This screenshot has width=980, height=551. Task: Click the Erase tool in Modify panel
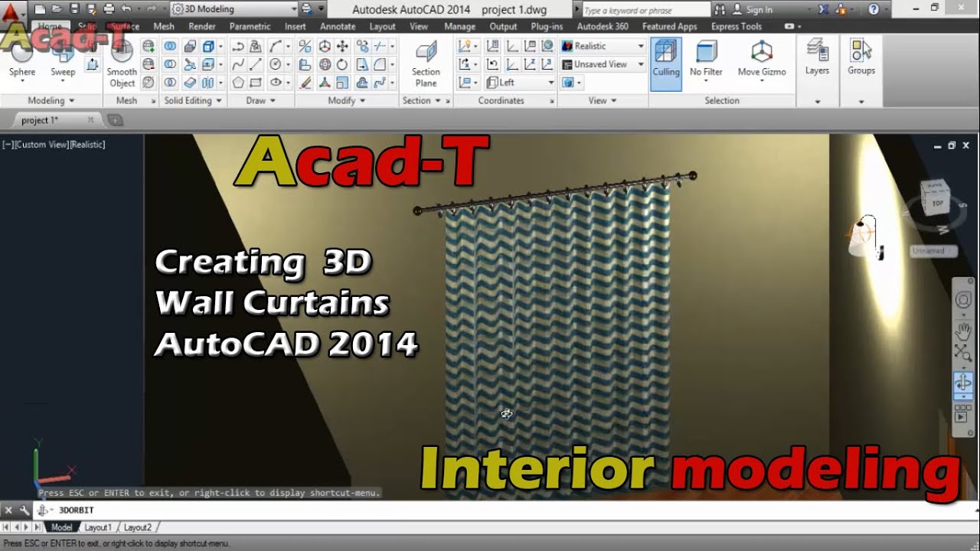305,83
